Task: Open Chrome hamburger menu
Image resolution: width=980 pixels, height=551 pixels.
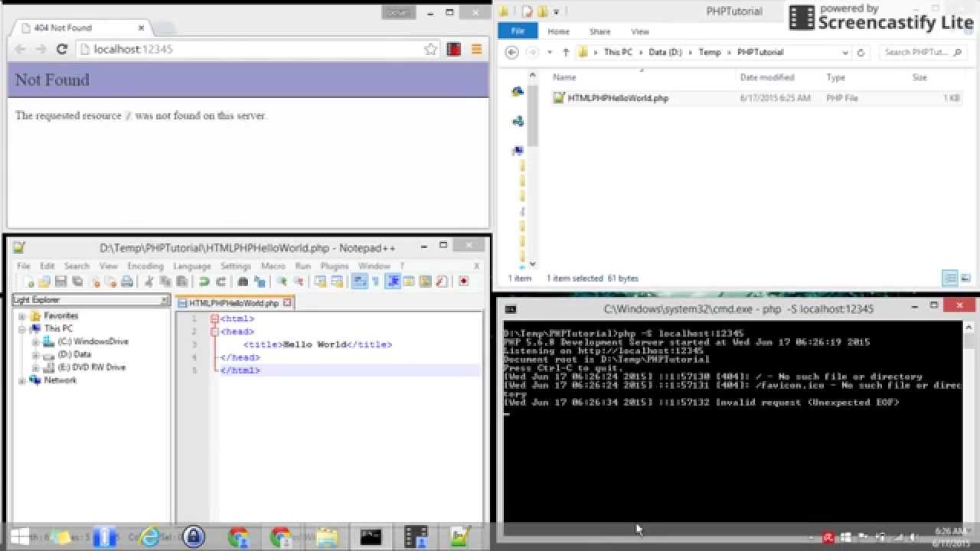Action: [476, 49]
